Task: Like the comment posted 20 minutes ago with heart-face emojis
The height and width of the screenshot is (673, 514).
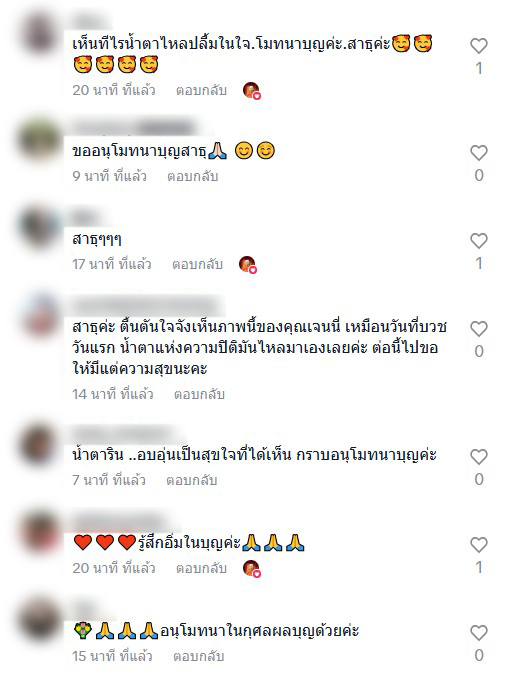Action: 479,46
